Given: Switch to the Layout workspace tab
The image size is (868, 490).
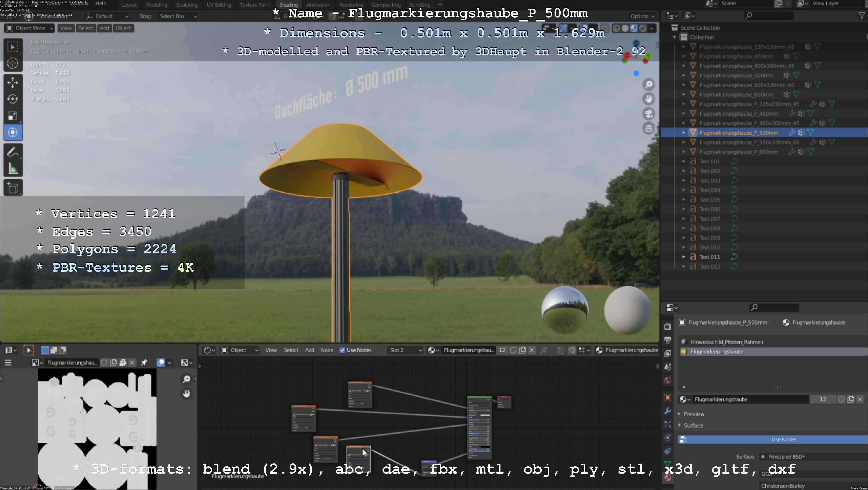Looking at the screenshot, I should click(129, 5).
